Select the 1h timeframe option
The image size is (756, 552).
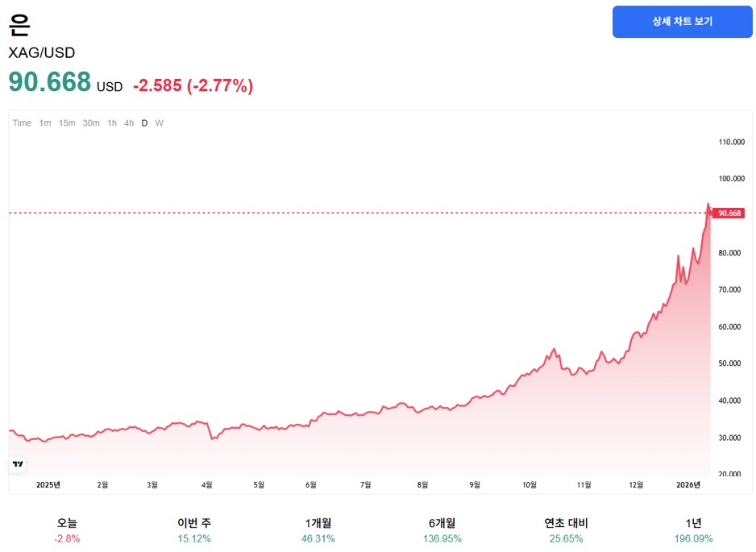(112, 123)
